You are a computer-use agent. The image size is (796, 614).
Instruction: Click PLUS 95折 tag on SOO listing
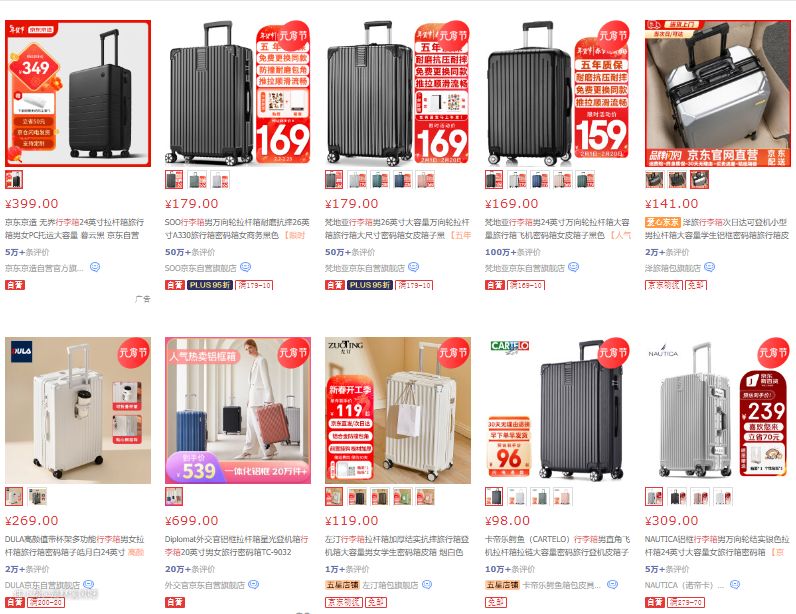click(210, 285)
